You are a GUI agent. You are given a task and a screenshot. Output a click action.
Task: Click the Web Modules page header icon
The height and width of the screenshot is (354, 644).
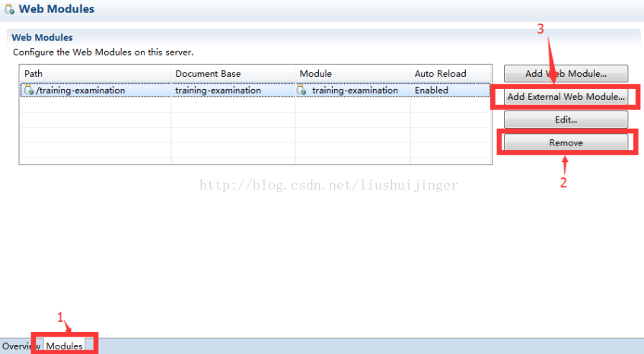coord(9,10)
